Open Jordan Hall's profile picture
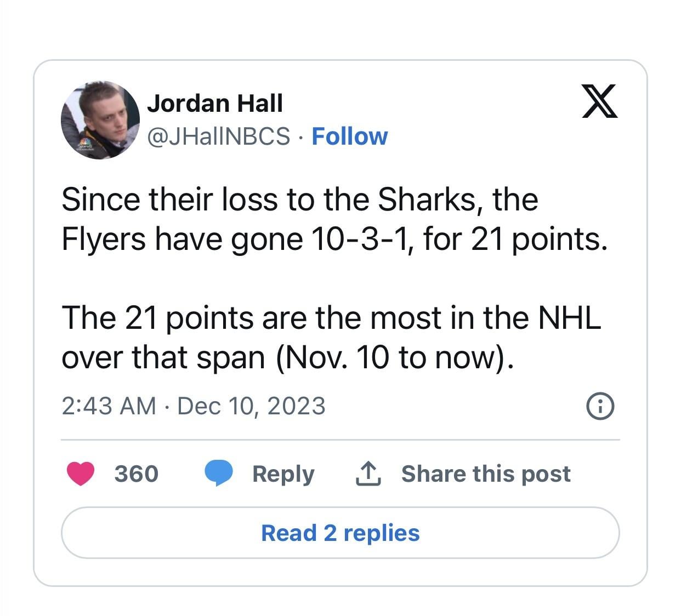 pyautogui.click(x=100, y=120)
